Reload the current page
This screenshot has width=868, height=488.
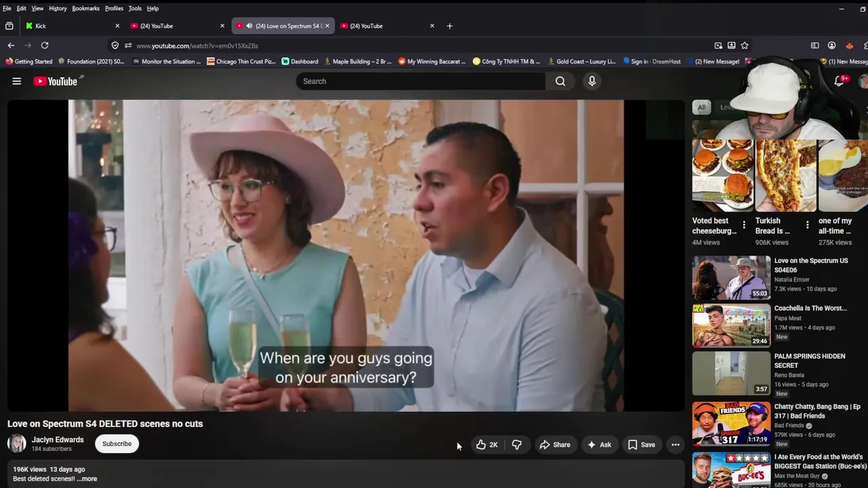pyautogui.click(x=45, y=45)
